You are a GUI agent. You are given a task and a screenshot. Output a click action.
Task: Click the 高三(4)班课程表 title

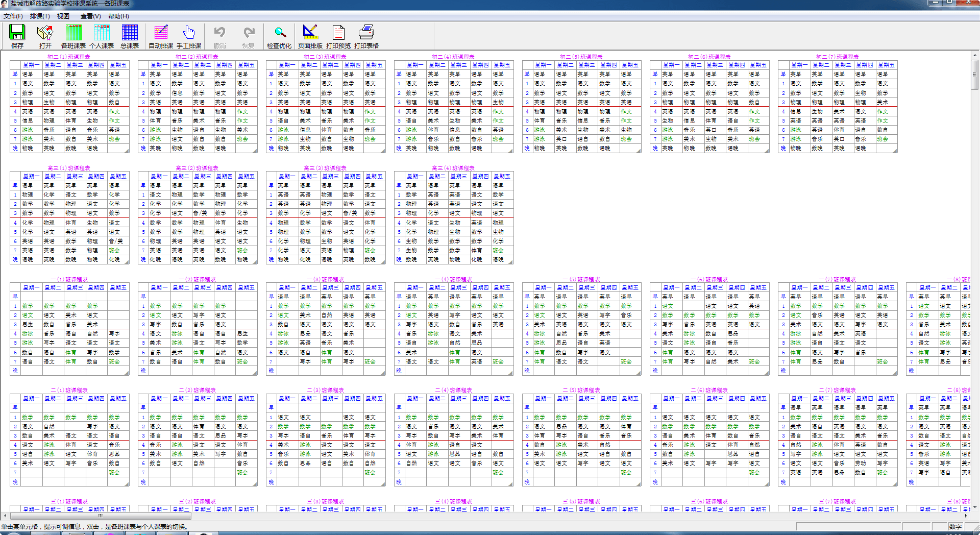click(453, 168)
